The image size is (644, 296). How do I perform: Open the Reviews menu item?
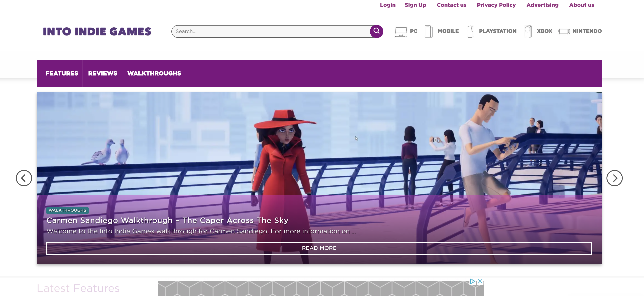(102, 73)
